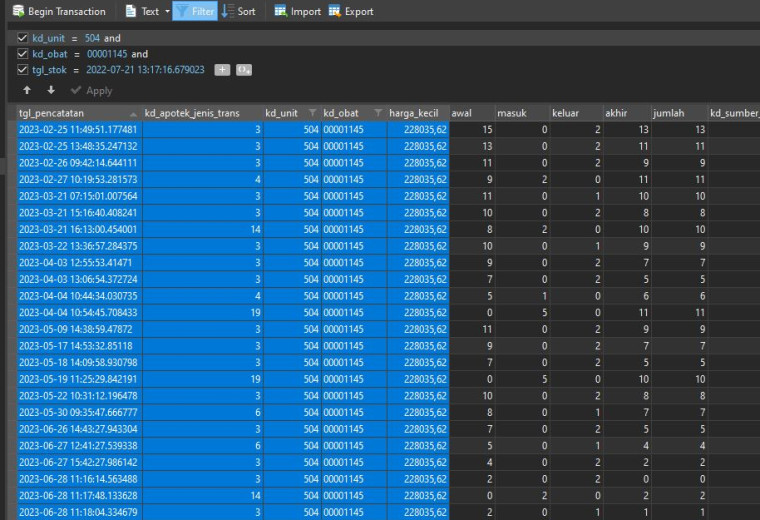Toggle the Filter toolbar button
The image size is (760, 520).
point(195,11)
